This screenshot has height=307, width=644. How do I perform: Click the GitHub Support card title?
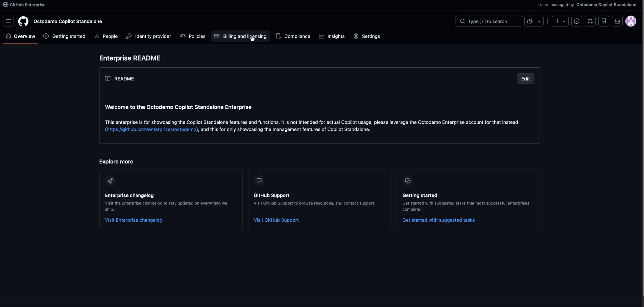click(x=271, y=195)
